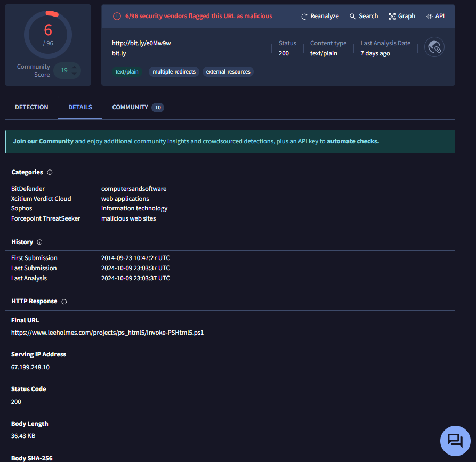Click the Sophos category row
The image size is (476, 462).
tap(89, 208)
